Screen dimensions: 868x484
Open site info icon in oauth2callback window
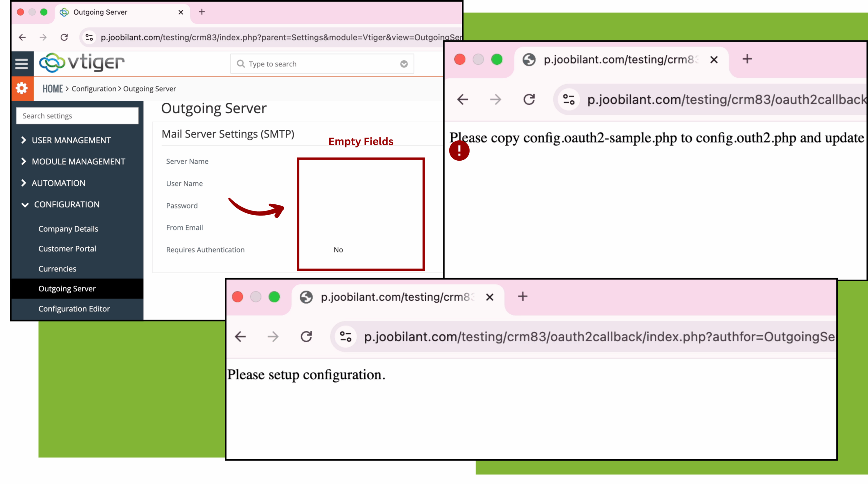[569, 100]
